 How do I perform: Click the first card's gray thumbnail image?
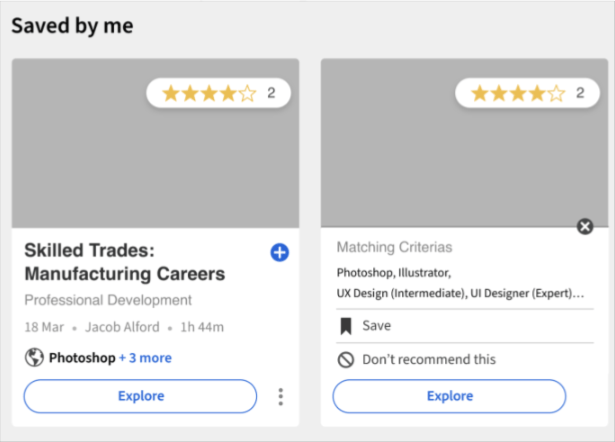point(155,143)
